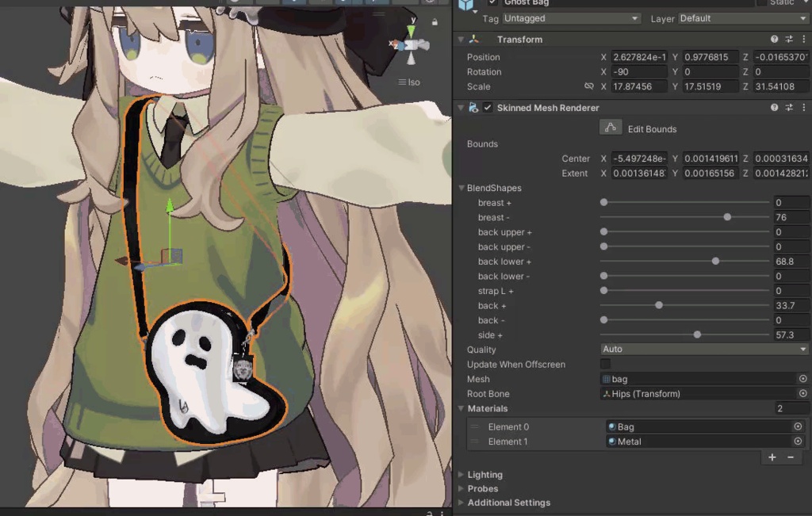Collapse the Transform component foldout

pyautogui.click(x=461, y=40)
